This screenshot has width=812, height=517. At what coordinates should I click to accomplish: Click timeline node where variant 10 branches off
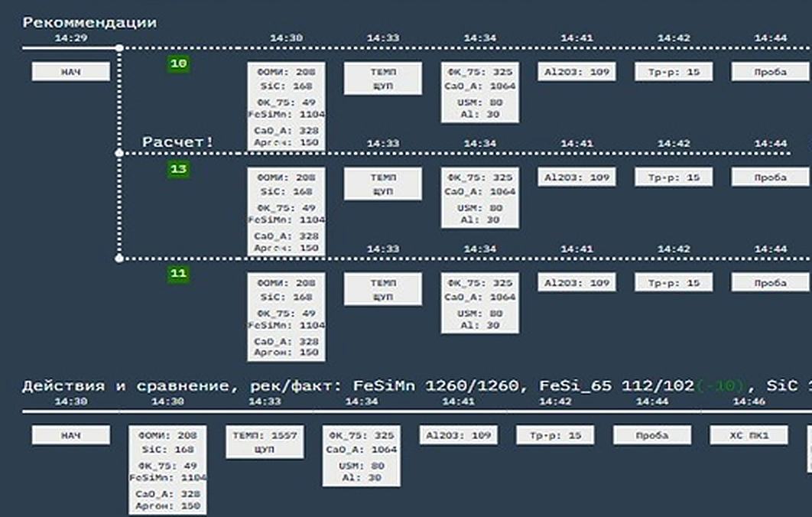coord(119,48)
